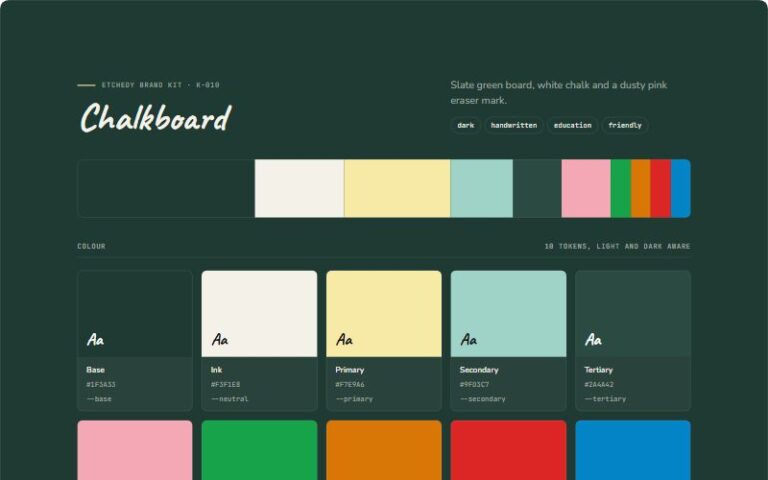
Task: Click the "Aa" sample on Secondary card
Action: [469, 339]
